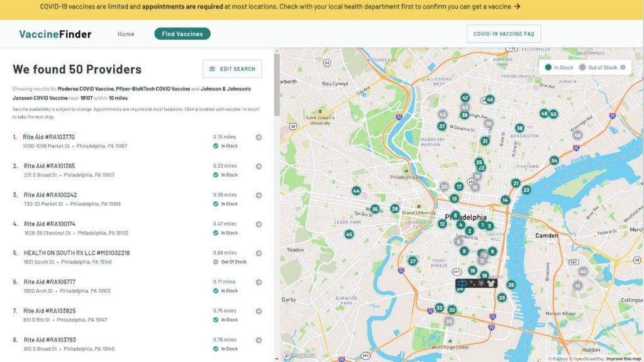The height and width of the screenshot is (362, 644).
Task: Open the OpenStreetMap attribution link
Action: [587, 359]
